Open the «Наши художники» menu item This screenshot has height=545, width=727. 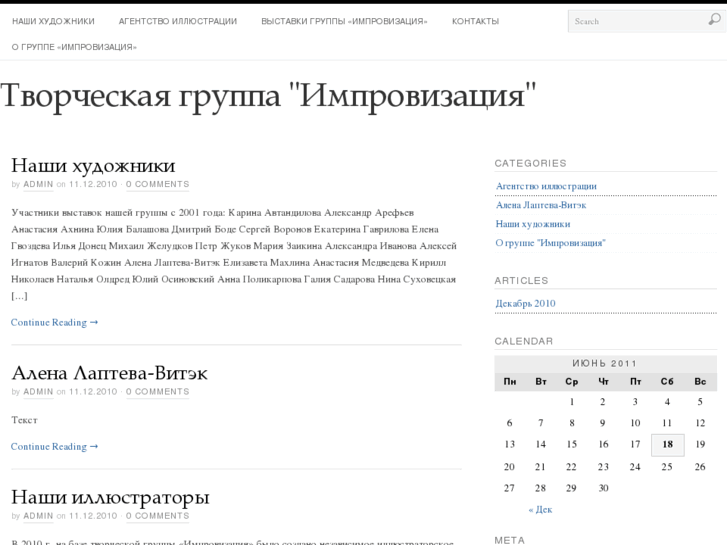point(53,21)
